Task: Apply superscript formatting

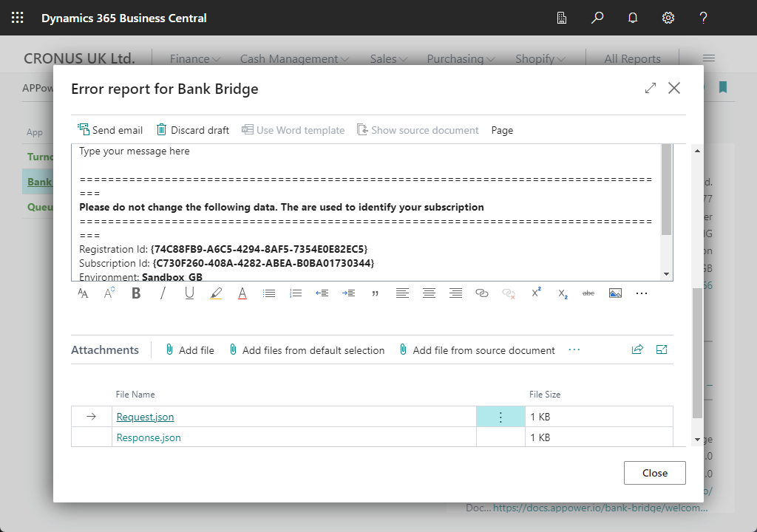Action: [x=536, y=293]
